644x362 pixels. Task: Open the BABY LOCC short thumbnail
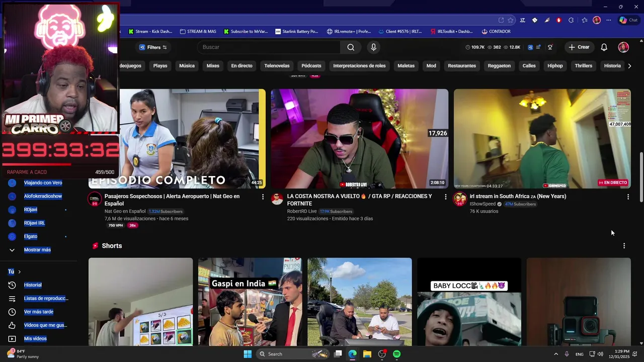pos(469,302)
